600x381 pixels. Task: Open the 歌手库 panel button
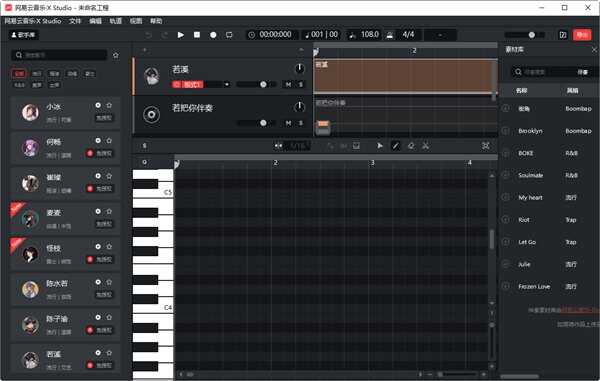pos(24,35)
